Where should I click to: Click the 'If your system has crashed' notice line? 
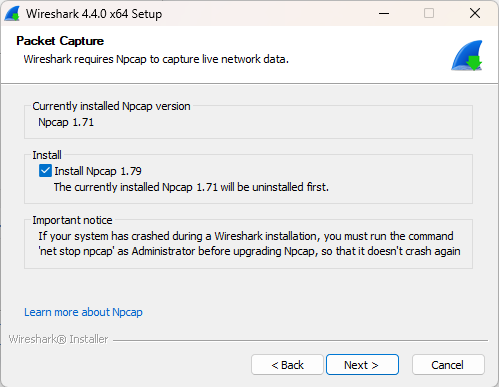click(246, 236)
